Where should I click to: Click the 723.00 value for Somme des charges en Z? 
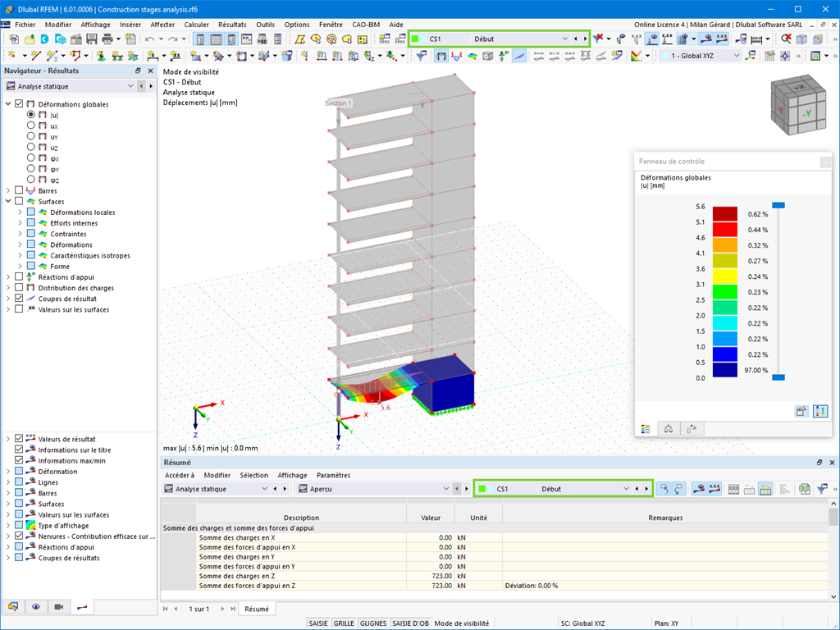click(x=442, y=576)
